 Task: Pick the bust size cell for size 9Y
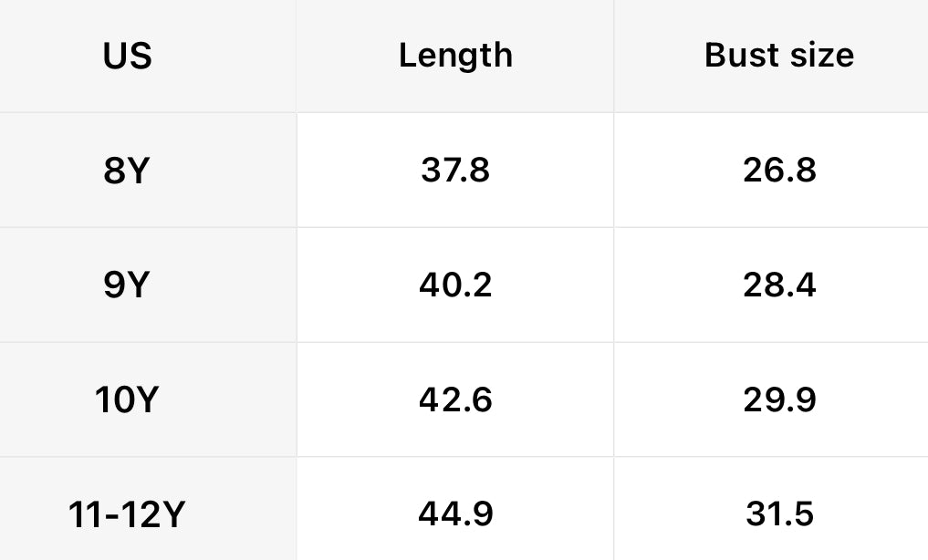pyautogui.click(x=779, y=285)
